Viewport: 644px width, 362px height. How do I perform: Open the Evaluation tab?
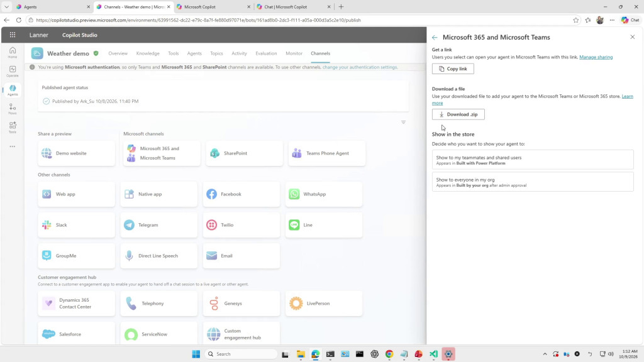tap(266, 53)
